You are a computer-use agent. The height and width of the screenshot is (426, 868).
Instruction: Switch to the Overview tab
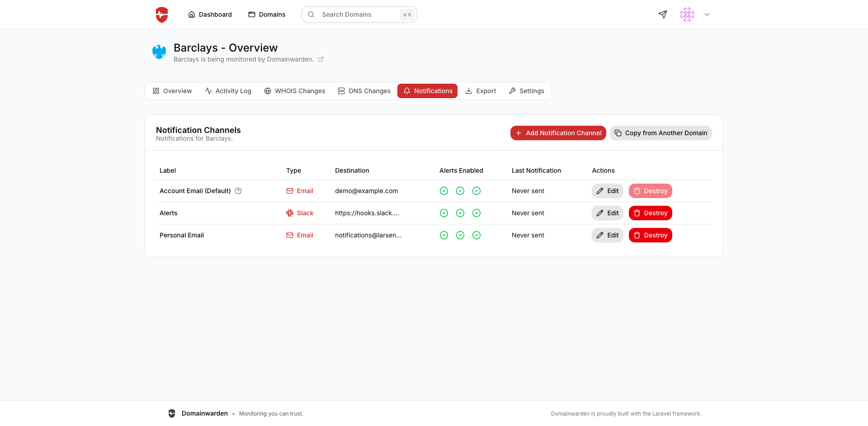click(x=172, y=91)
